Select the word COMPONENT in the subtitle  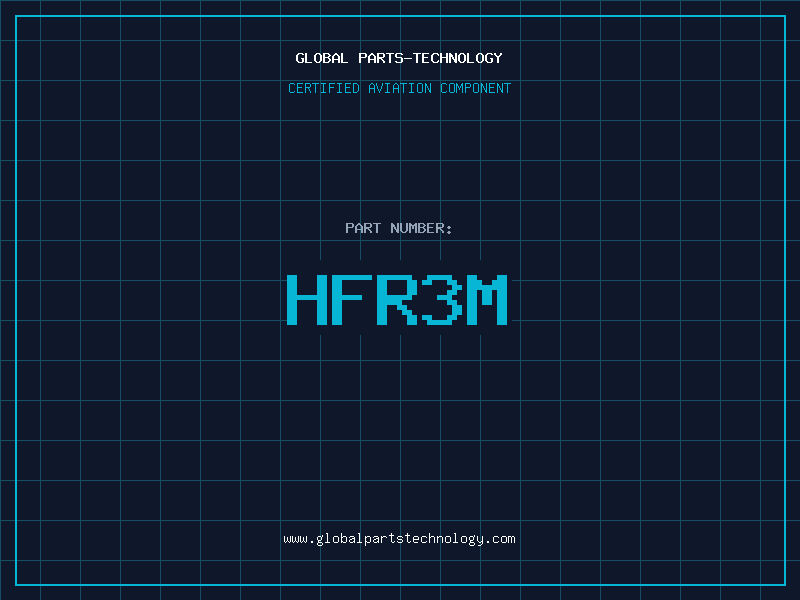coord(476,88)
